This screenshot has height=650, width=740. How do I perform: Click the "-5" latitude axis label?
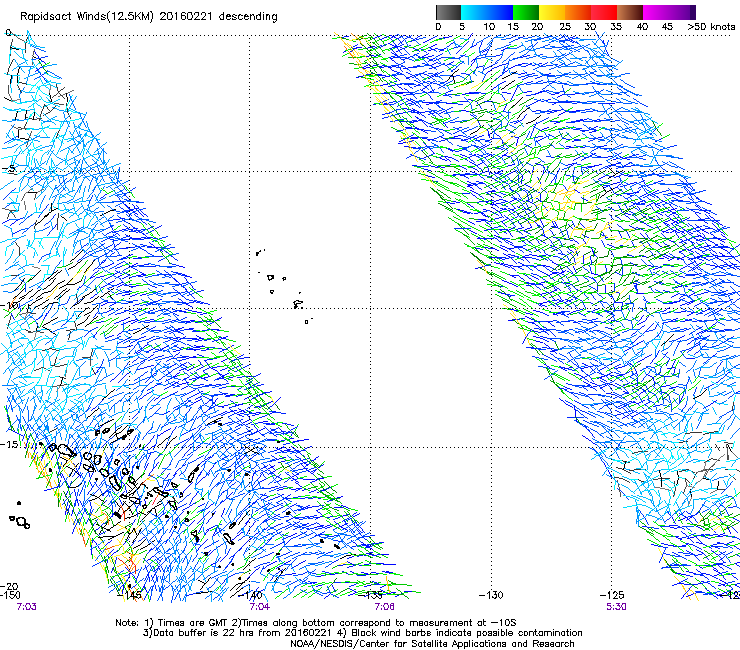(10, 169)
